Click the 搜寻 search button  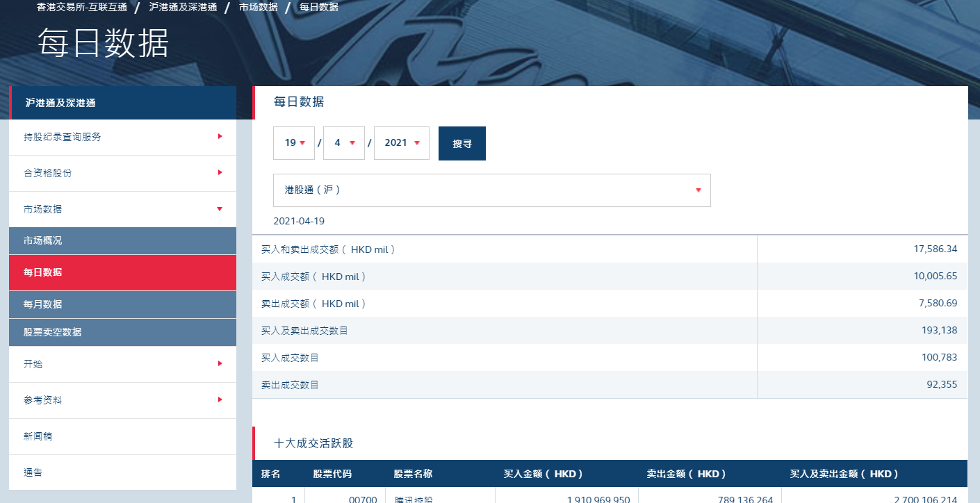462,144
